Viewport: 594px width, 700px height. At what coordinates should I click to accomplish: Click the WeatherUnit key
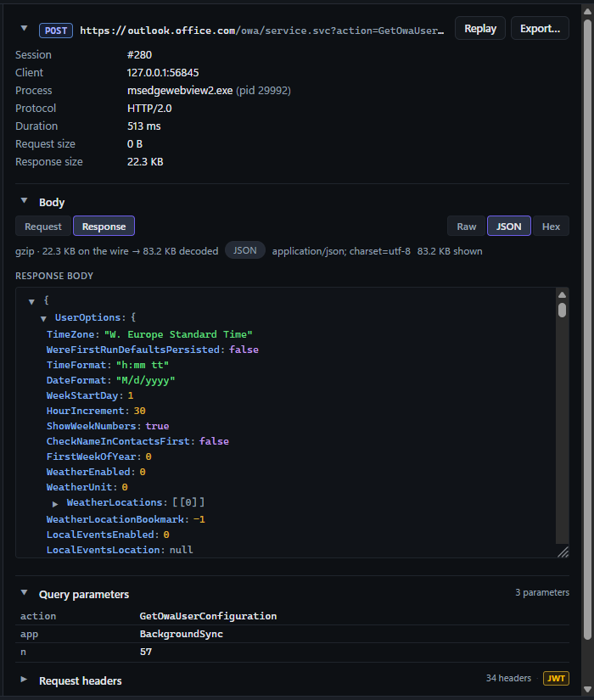[x=79, y=487]
